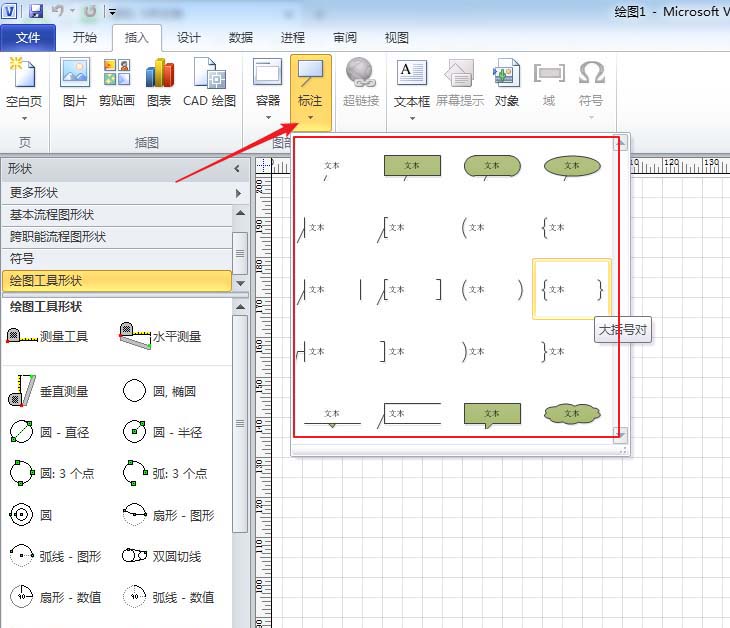The width and height of the screenshot is (730, 628).
Task: Choose the right closing brace callout
Action: 553,351
